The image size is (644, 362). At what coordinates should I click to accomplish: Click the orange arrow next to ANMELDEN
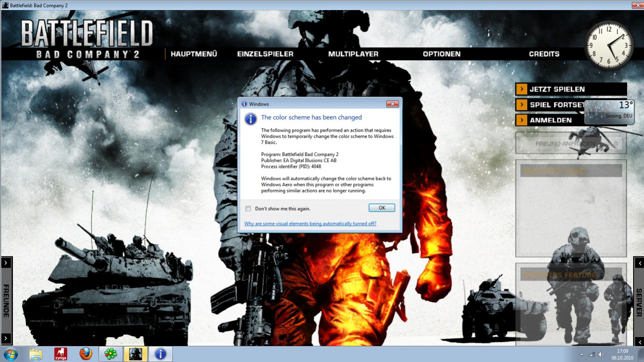(522, 120)
